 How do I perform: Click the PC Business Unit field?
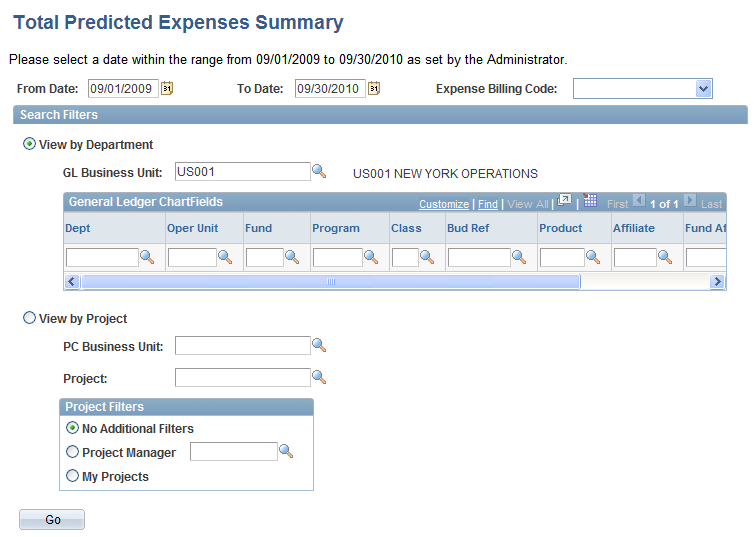click(243, 346)
